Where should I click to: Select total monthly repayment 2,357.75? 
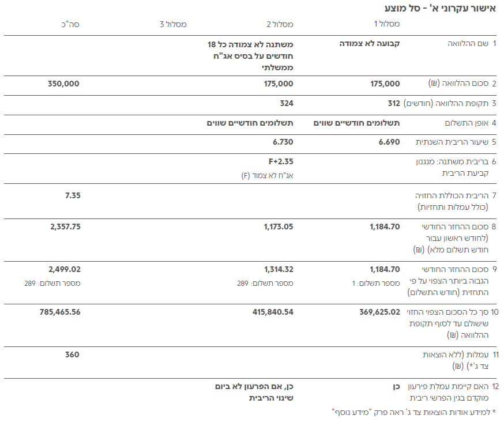(65, 227)
